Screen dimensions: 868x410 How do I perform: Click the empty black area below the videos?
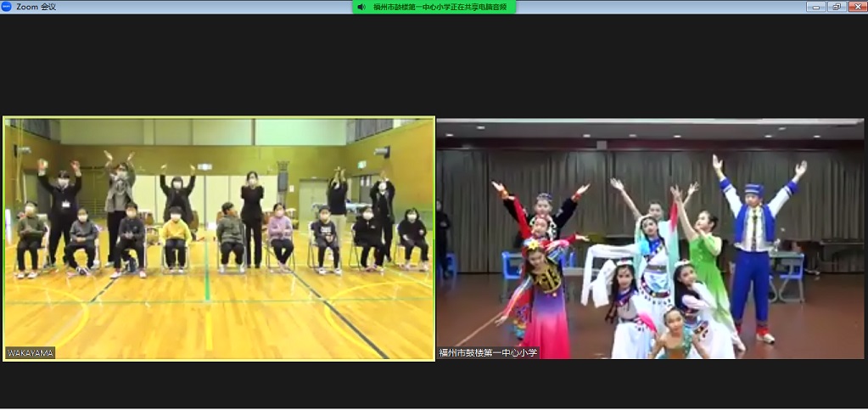coord(434,386)
